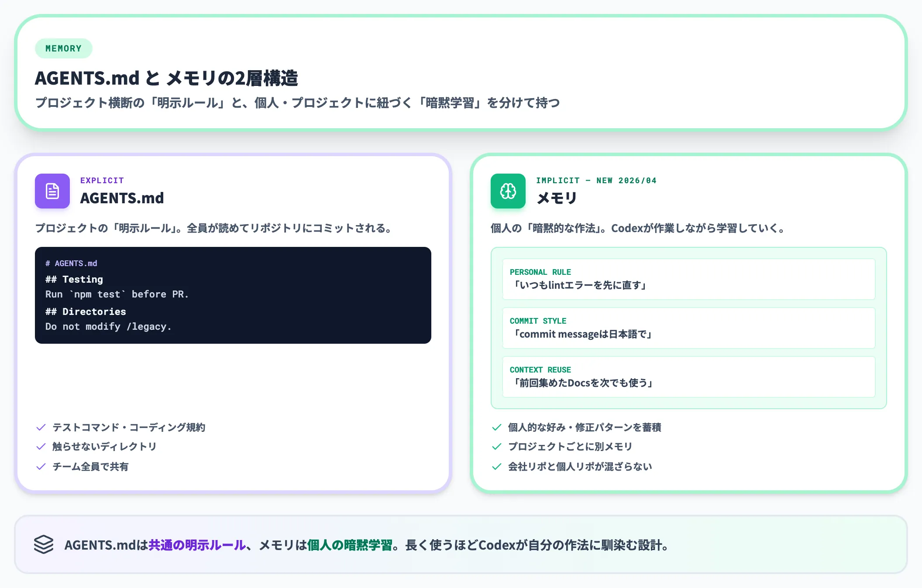Viewport: 922px width, 588px height.
Task: Click the 共通の明示ルール purple link
Action: (196, 545)
